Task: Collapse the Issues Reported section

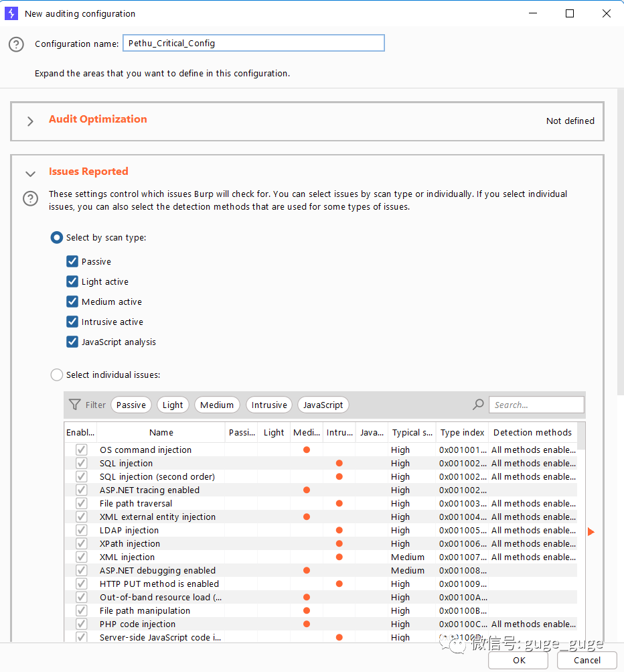Action: tap(30, 174)
